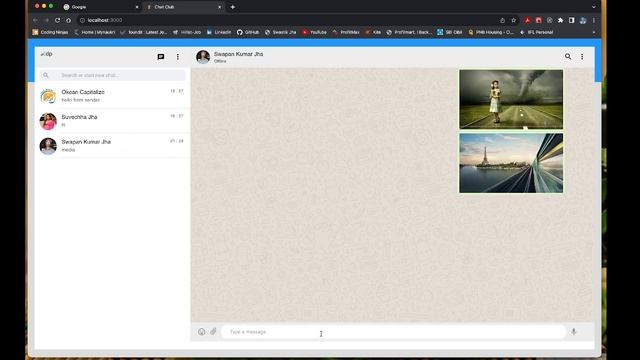This screenshot has height=360, width=640.
Task: Click Suvechha Jha's profile picture
Action: click(48, 121)
